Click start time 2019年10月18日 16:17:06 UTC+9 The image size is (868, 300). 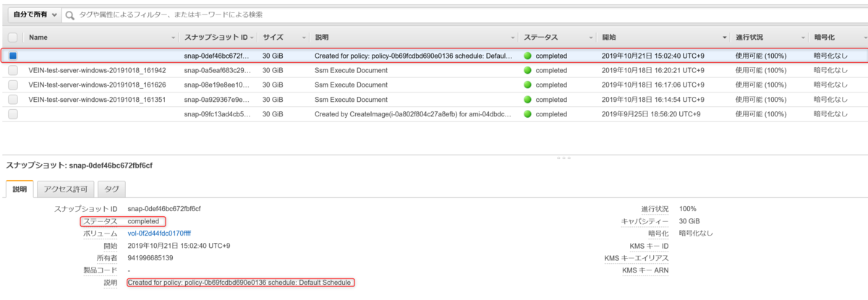652,85
